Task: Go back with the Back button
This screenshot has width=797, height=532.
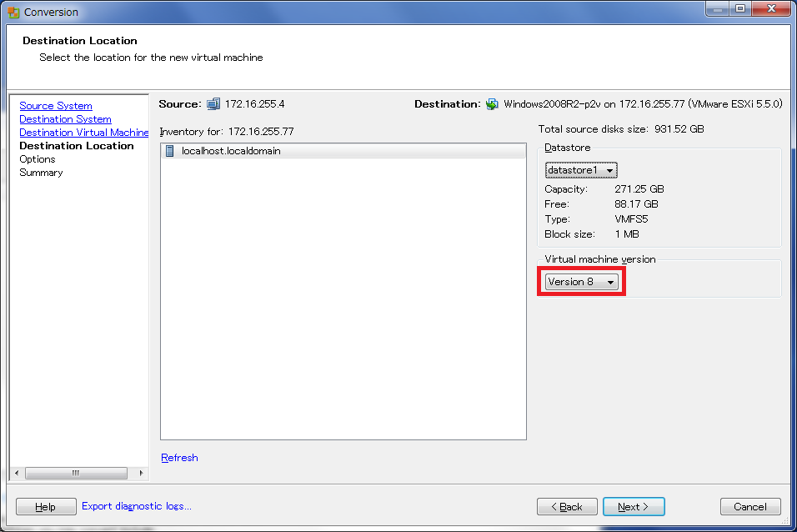Action: [x=567, y=507]
